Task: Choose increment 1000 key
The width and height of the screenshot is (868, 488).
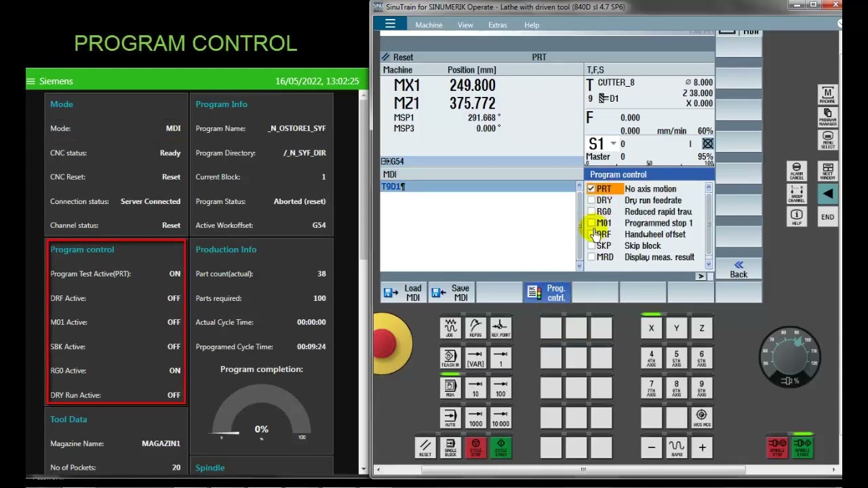Action: click(475, 417)
